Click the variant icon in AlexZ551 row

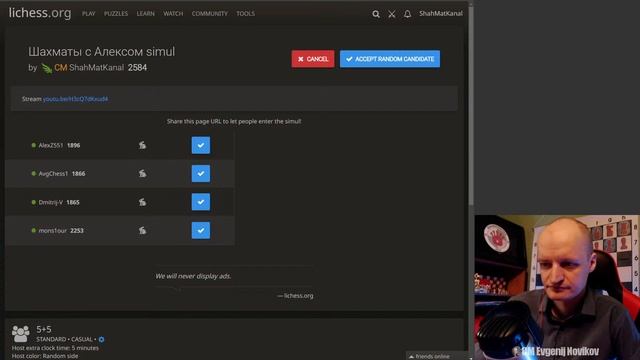[142, 145]
